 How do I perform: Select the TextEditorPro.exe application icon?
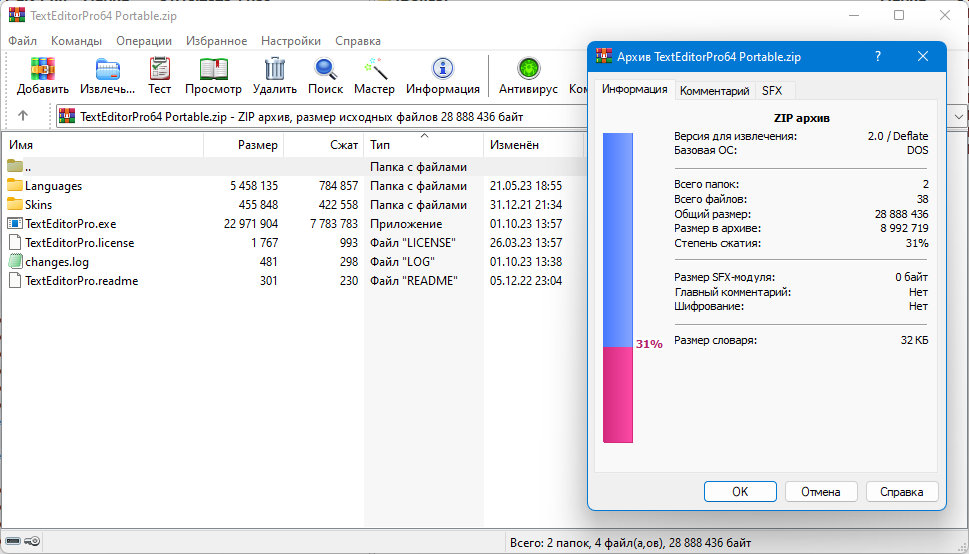tap(15, 223)
